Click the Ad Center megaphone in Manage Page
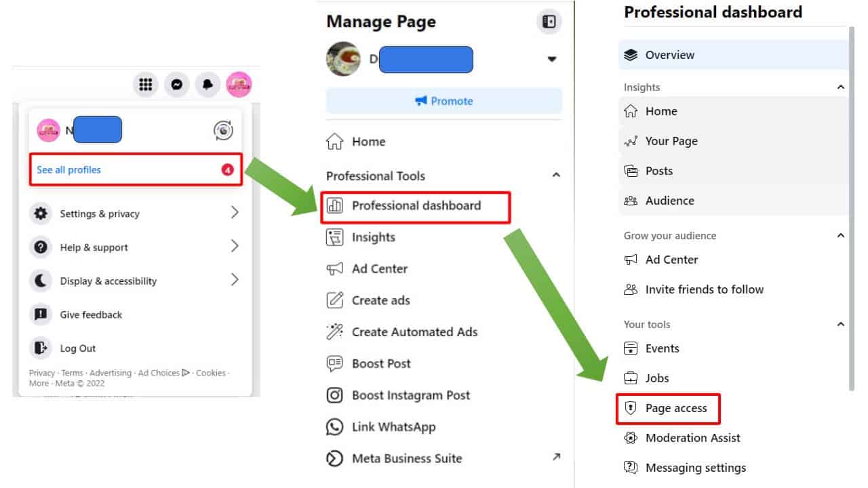The width and height of the screenshot is (868, 488). pyautogui.click(x=335, y=269)
